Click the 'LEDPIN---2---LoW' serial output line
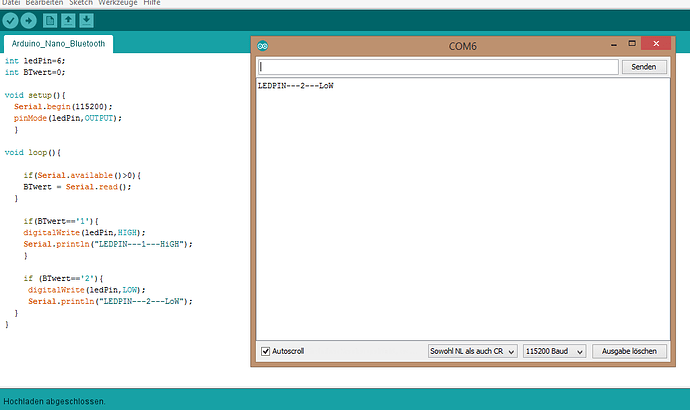The image size is (690, 410). pyautogui.click(x=296, y=86)
